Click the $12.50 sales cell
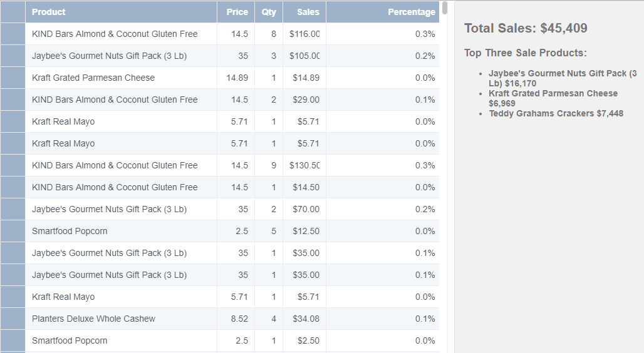The width and height of the screenshot is (644, 353). tap(304, 231)
